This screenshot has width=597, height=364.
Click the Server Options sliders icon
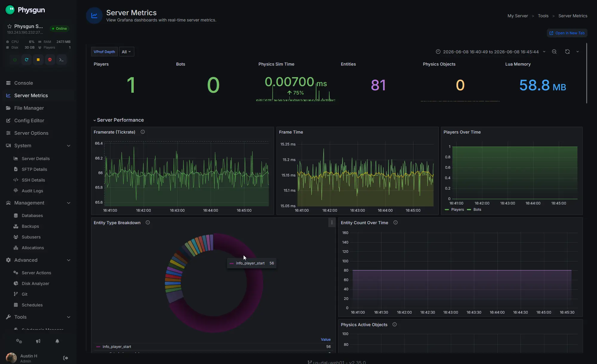8,133
